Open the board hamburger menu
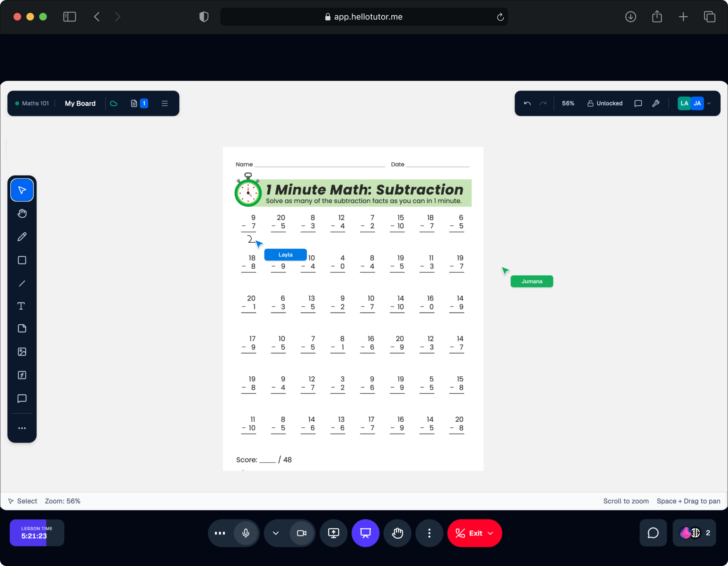The width and height of the screenshot is (728, 566). (165, 103)
